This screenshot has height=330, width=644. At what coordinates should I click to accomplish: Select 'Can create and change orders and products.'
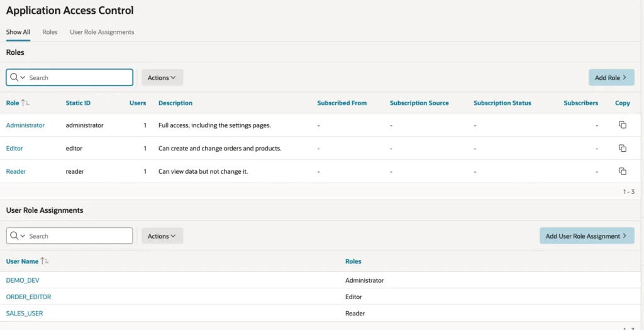(219, 148)
